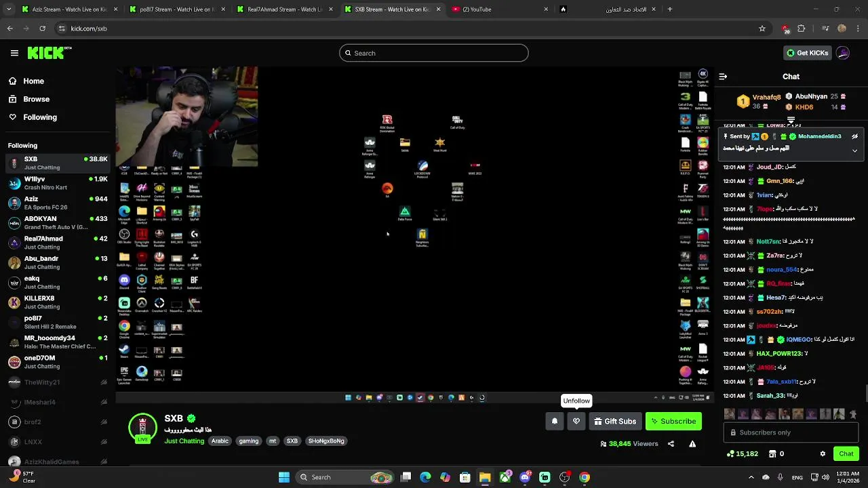This screenshot has height=488, width=868.
Task: Click the SXB streamer avatar
Action: click(142, 428)
